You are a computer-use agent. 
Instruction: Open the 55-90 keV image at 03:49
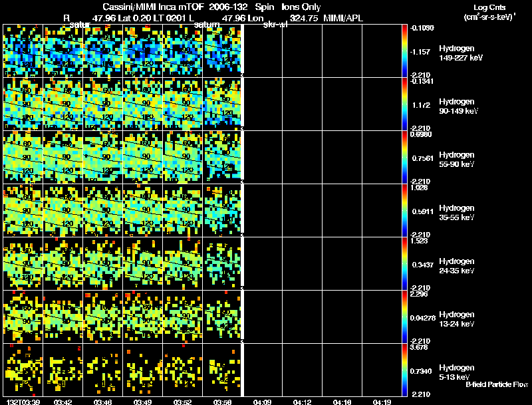tap(142, 156)
